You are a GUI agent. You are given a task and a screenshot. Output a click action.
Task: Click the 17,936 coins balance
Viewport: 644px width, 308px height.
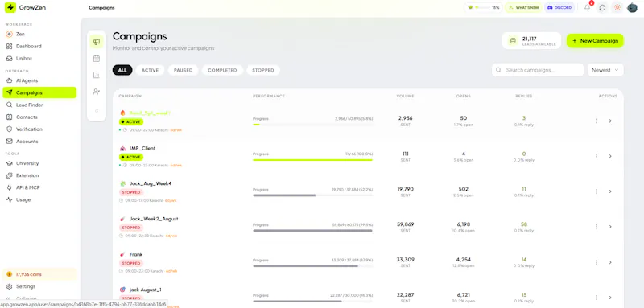39,274
